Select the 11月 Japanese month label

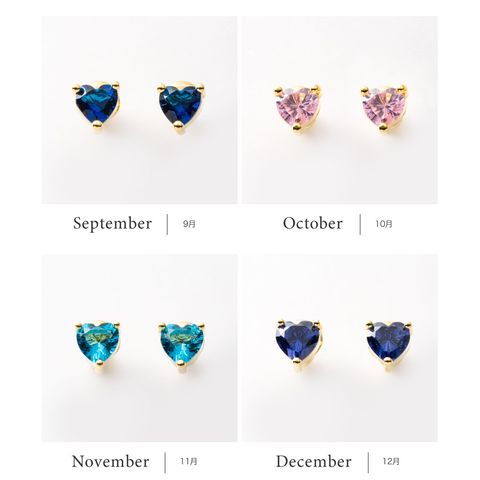[x=189, y=462]
